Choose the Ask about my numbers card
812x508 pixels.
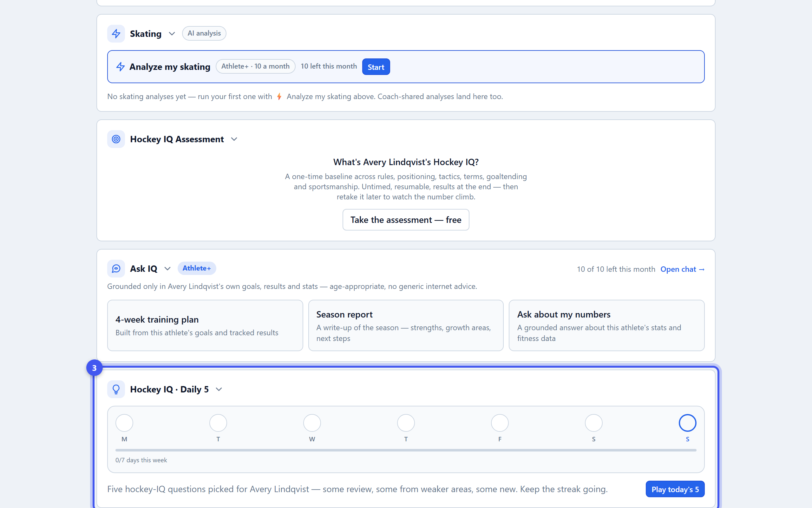(x=606, y=325)
